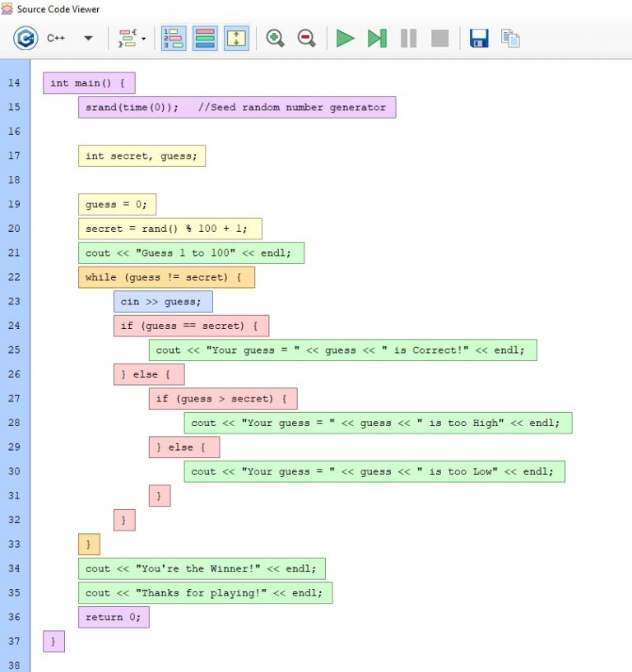632x672 pixels.
Task: Select the srand(time(0)) code line
Action: coord(237,107)
